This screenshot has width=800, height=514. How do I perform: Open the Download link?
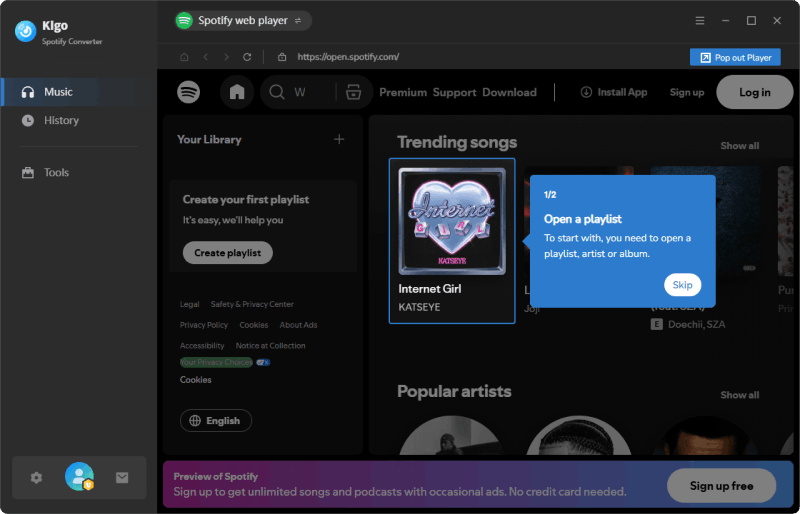click(x=510, y=92)
